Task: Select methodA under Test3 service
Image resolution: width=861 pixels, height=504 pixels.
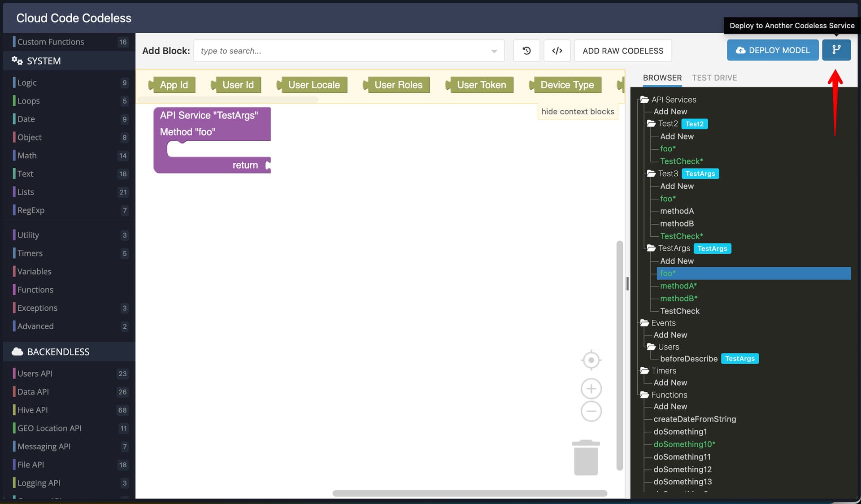Action: point(677,211)
